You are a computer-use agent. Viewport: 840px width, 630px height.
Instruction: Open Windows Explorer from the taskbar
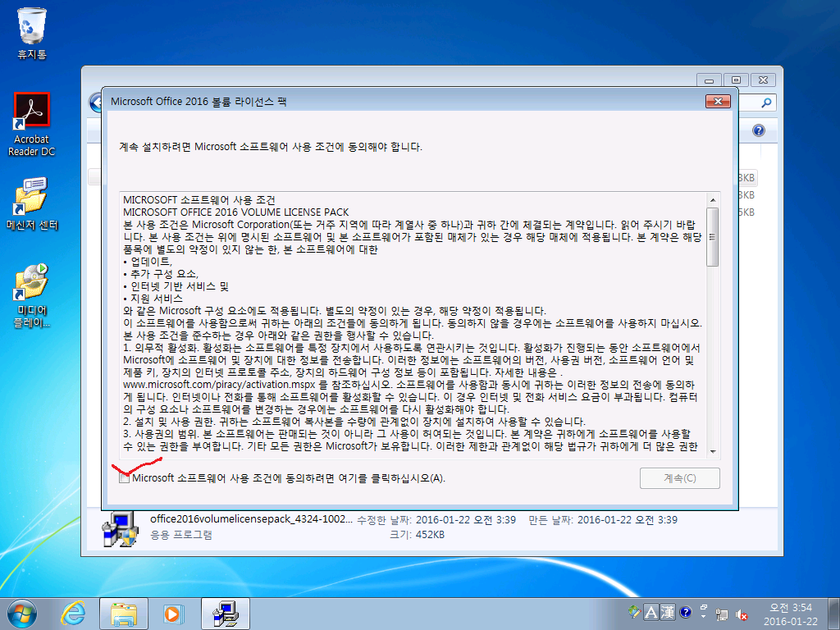[x=124, y=614]
